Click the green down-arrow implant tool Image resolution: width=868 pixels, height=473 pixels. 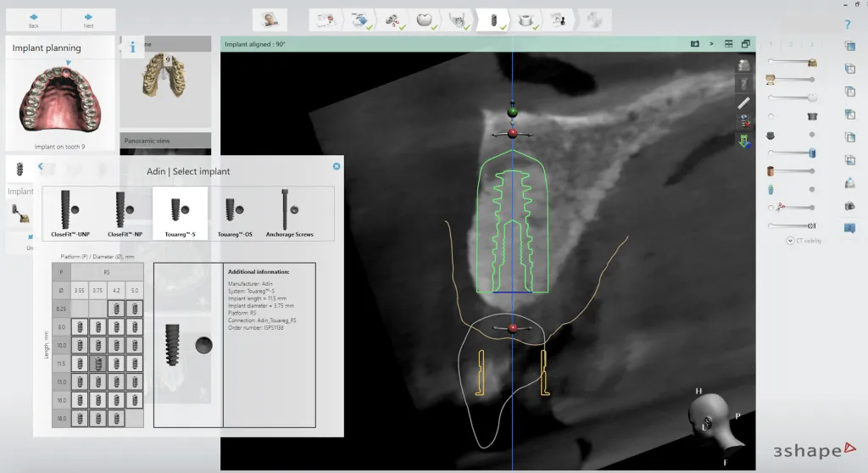coord(744,141)
